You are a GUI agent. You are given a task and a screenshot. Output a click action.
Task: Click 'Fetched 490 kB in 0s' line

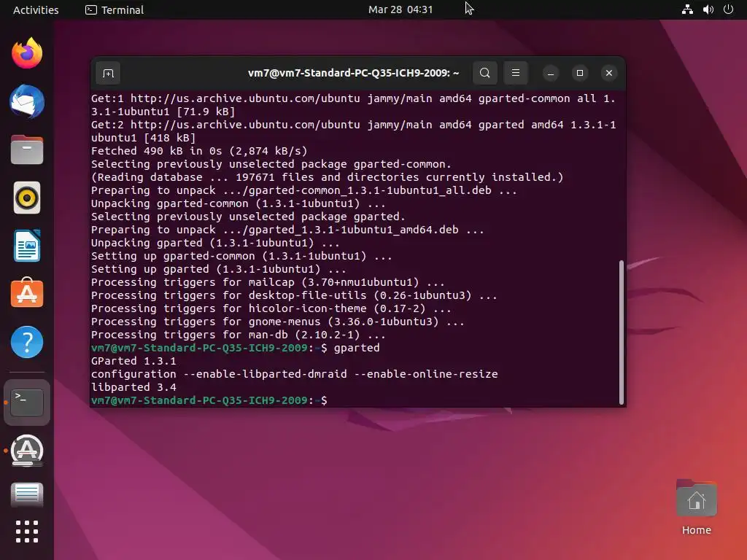[x=199, y=151]
